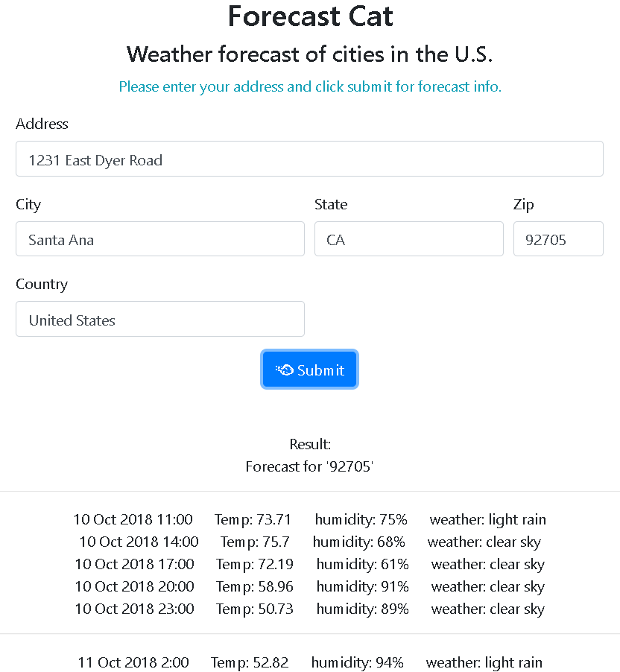The width and height of the screenshot is (620, 672).
Task: Click the cloud icon on Submit button
Action: pyautogui.click(x=284, y=370)
